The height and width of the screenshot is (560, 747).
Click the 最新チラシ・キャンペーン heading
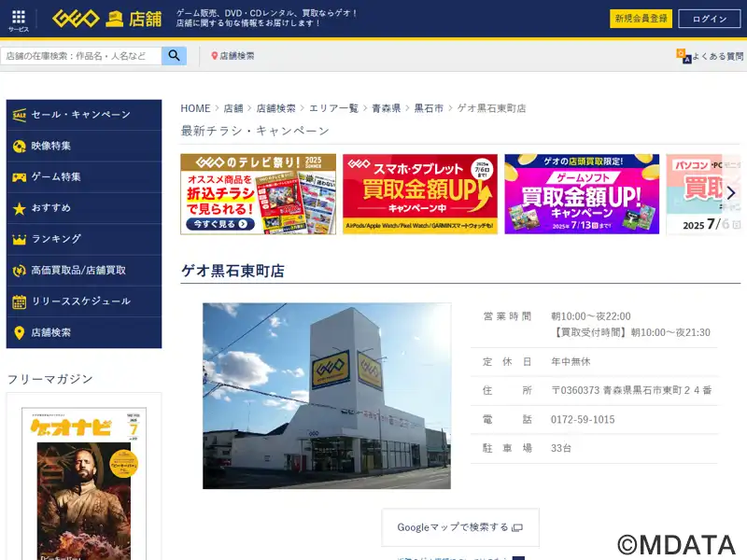255,131
